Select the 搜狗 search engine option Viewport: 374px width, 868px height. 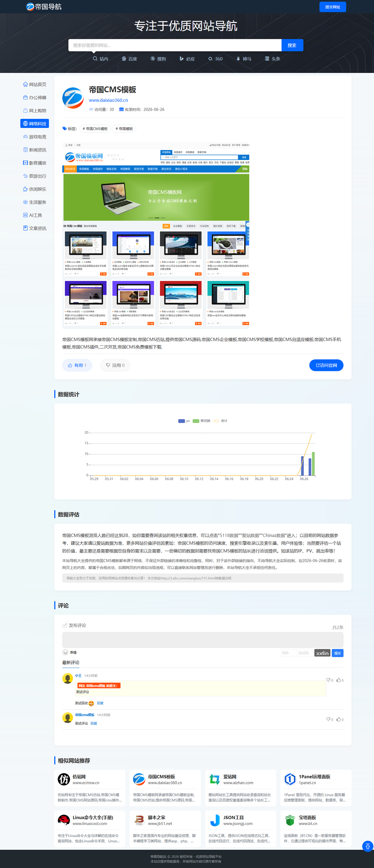[158, 59]
